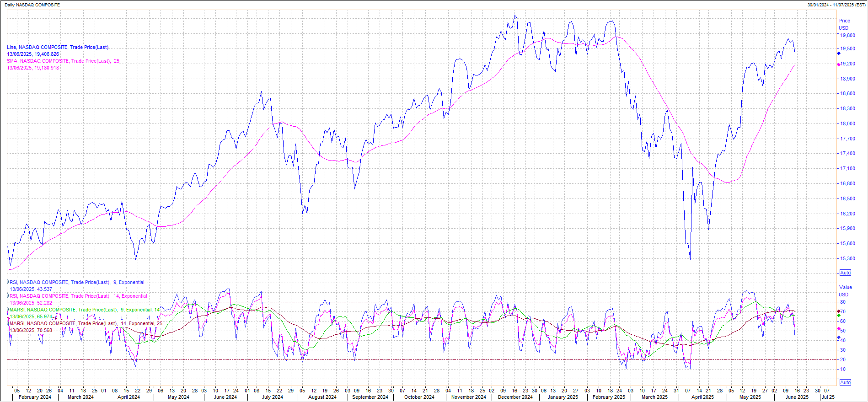The height and width of the screenshot is (402, 868).
Task: Click the blue last-price diamond marker on price axis
Action: (x=839, y=53)
